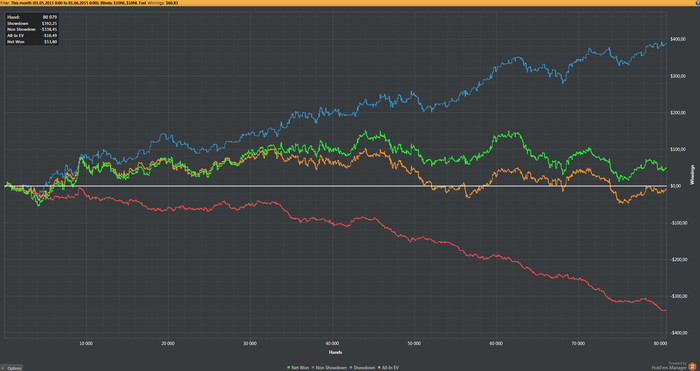Screen dimensions: 700x371
Task: Expand the Options panel arrow
Action: click(4, 368)
